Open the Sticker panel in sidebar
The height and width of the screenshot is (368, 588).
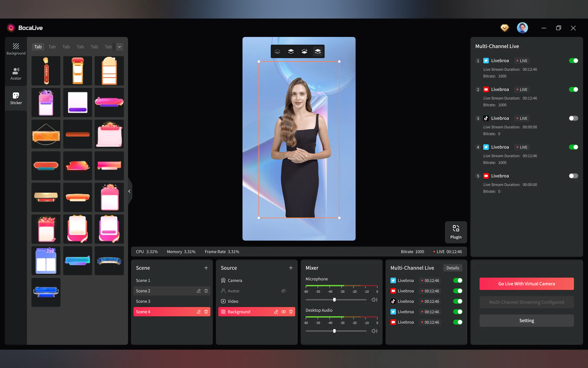coord(16,98)
